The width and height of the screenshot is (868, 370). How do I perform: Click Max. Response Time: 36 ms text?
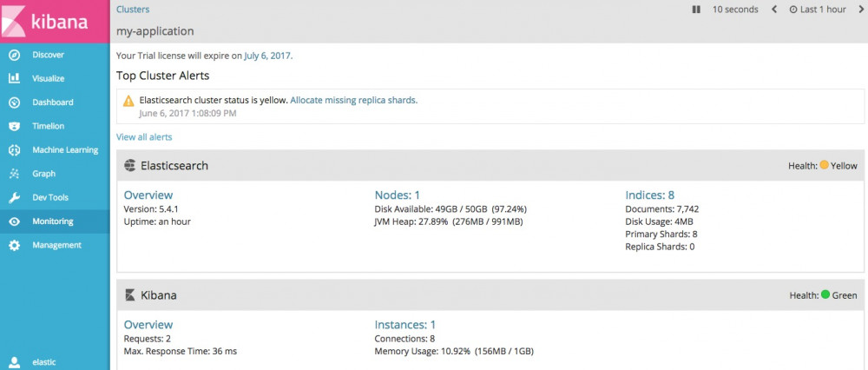pyautogui.click(x=181, y=351)
